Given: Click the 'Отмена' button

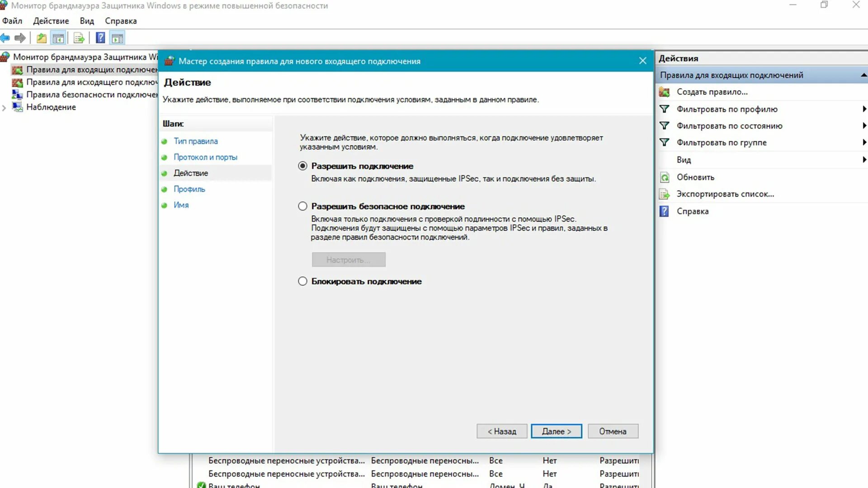Looking at the screenshot, I should (x=613, y=431).
